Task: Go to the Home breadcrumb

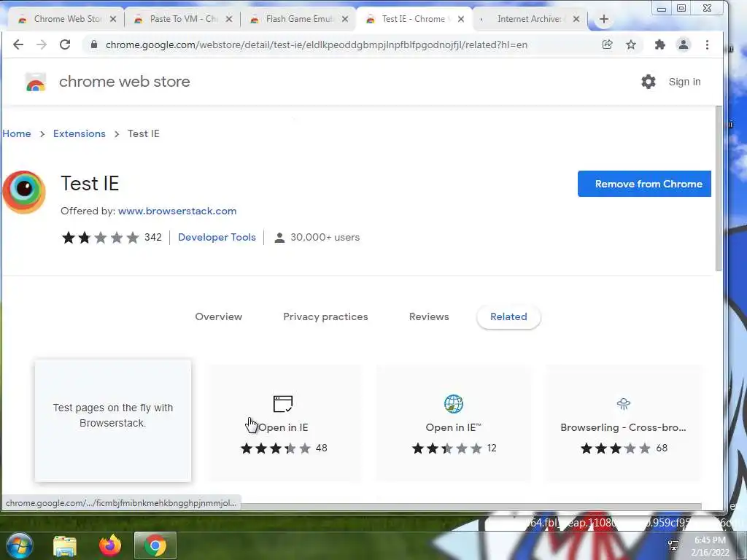Action: click(x=17, y=134)
